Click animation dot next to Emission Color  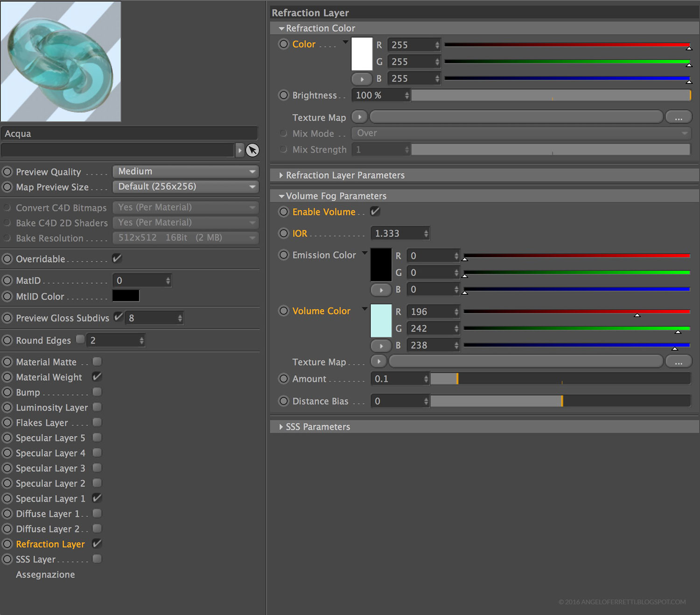(x=284, y=255)
